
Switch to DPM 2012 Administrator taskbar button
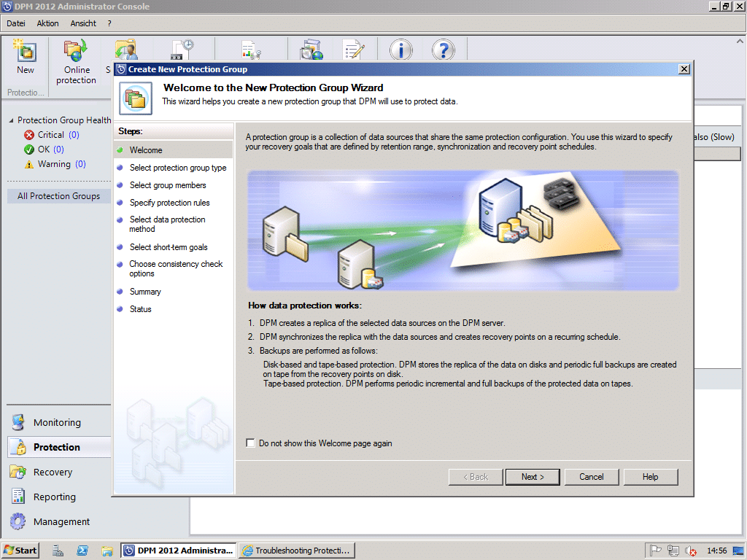(179, 551)
